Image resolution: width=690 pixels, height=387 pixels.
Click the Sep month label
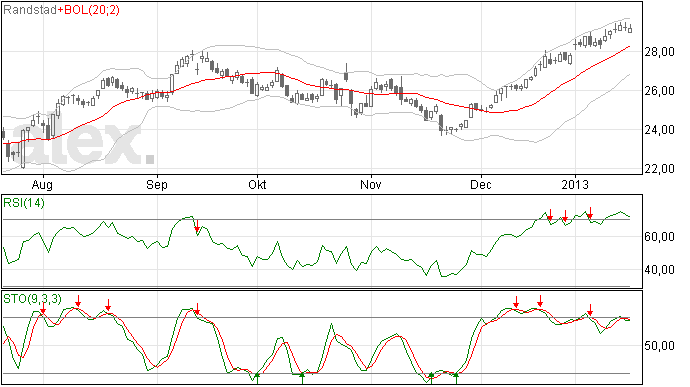coord(157,185)
